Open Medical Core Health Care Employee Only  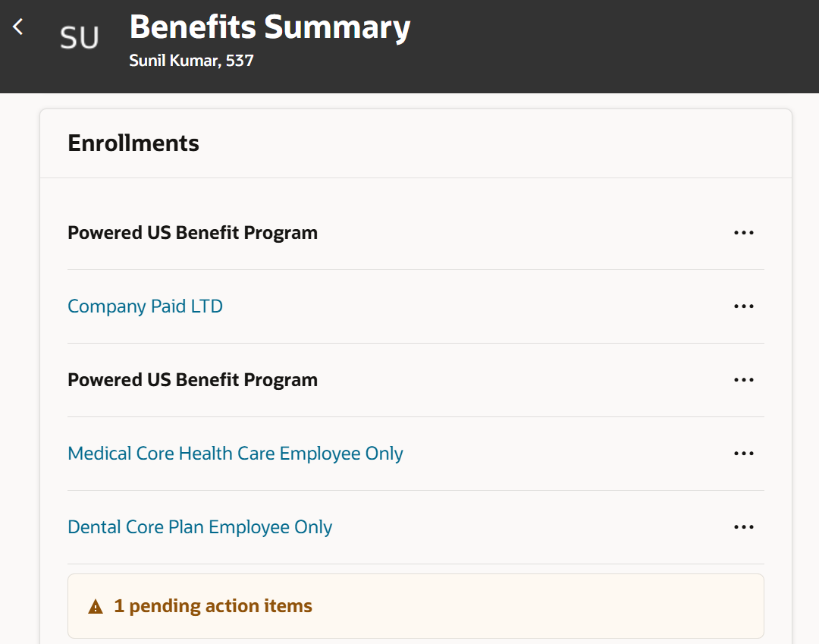(235, 454)
